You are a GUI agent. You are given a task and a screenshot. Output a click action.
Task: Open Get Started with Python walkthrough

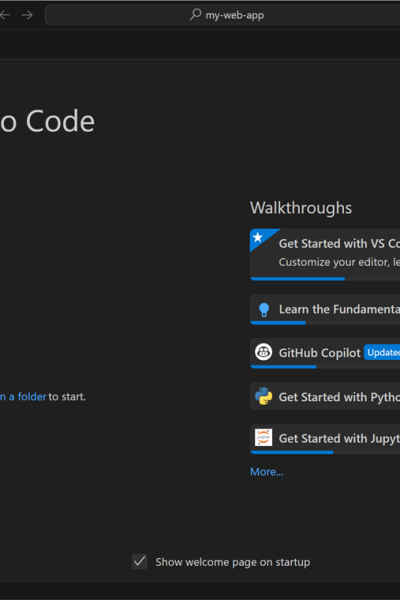[x=325, y=396]
